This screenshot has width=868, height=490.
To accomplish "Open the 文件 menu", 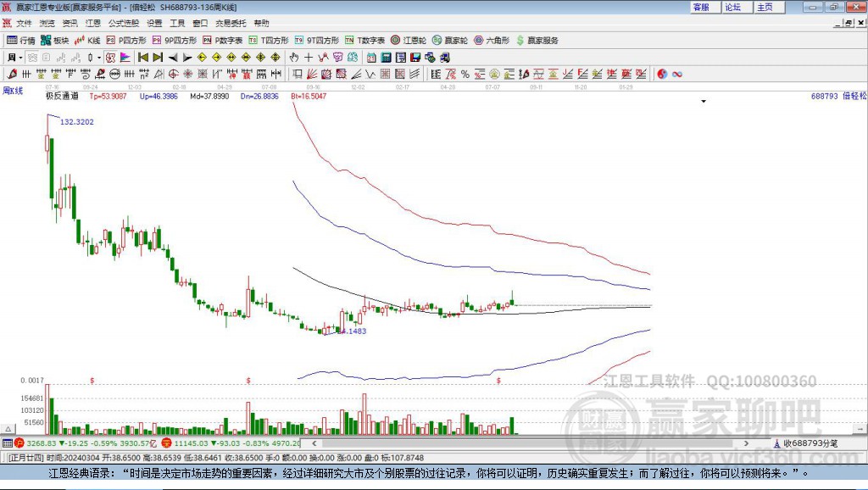I will pyautogui.click(x=24, y=23).
